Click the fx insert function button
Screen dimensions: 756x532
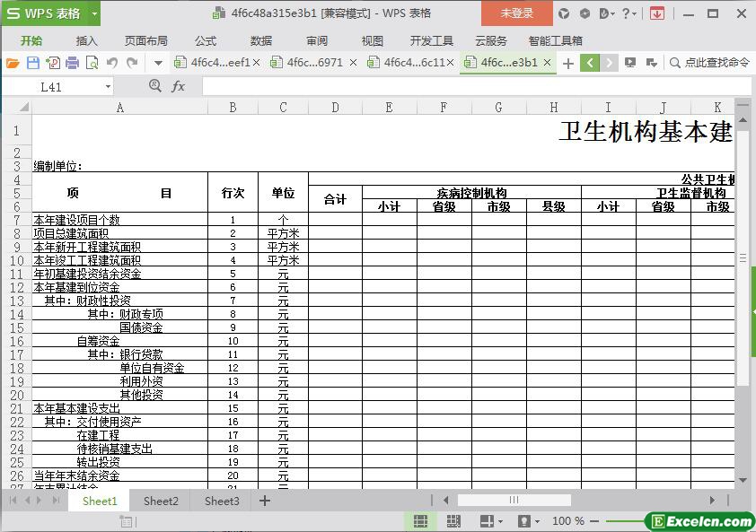[x=179, y=86]
